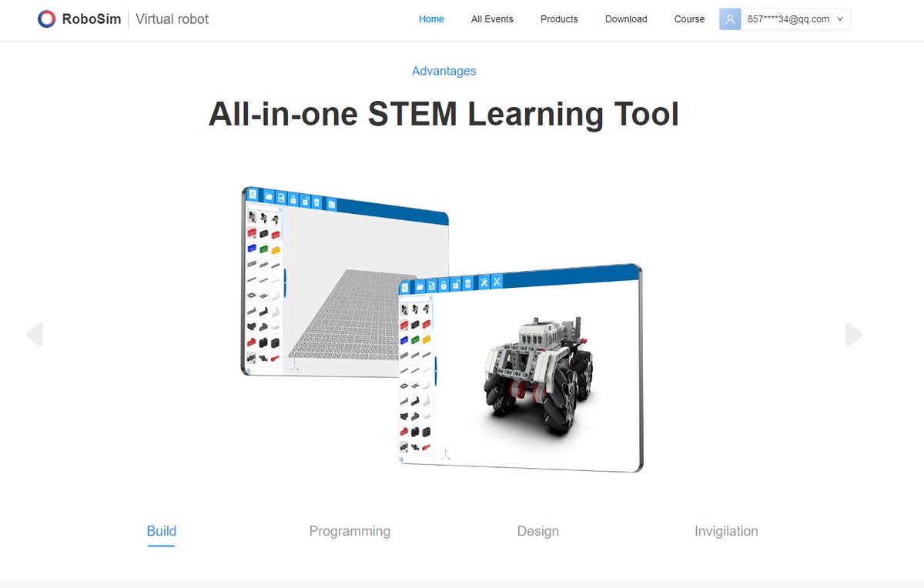Switch to the Programming tab

[350, 531]
